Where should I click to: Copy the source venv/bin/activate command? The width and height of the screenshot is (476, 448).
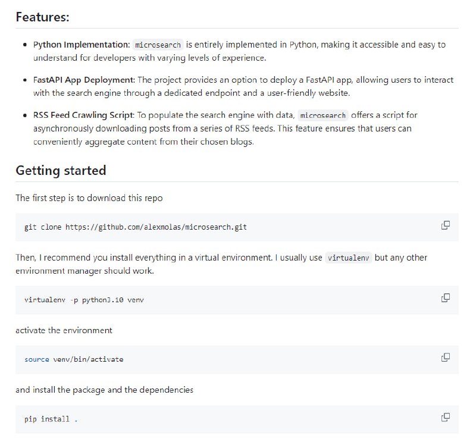[445, 358]
